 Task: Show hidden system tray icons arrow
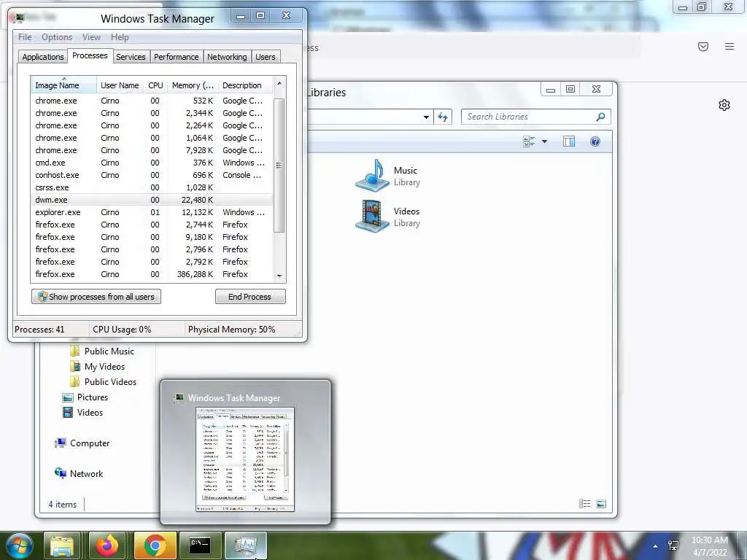656,546
